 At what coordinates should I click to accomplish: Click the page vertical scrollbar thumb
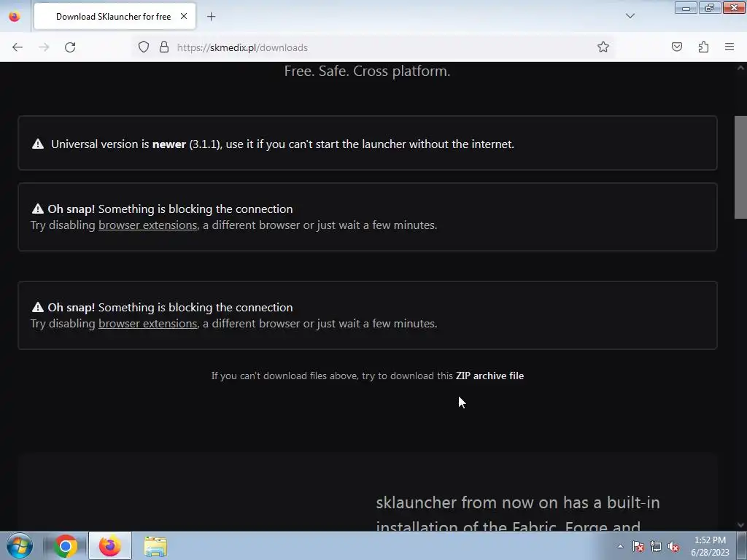(740, 167)
